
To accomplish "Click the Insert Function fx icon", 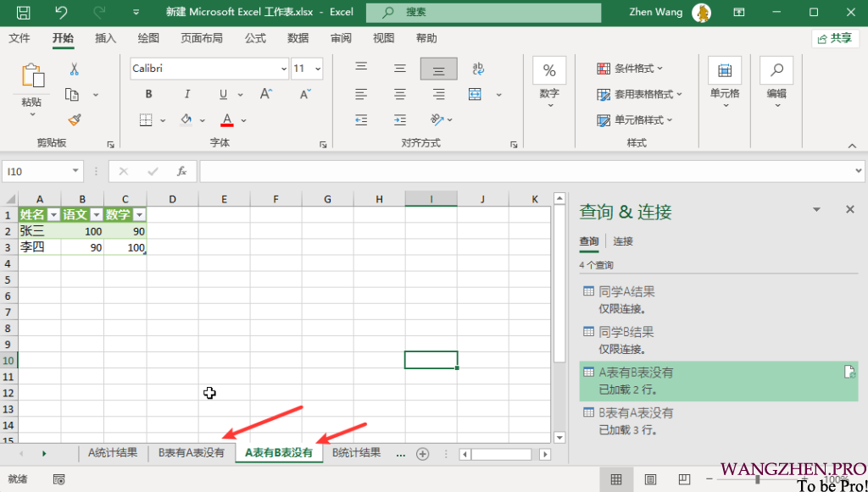I will coord(181,171).
